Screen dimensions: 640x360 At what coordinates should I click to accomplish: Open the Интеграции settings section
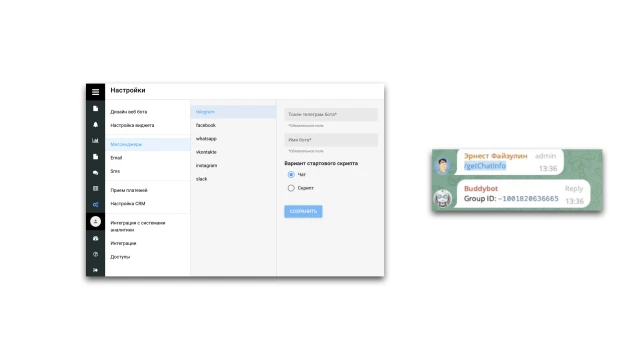click(123, 243)
